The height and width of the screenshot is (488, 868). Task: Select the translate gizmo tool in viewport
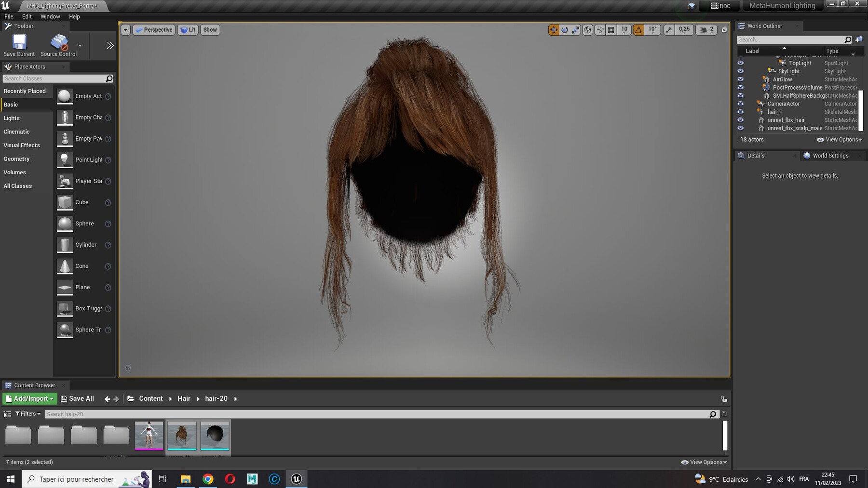pyautogui.click(x=554, y=30)
